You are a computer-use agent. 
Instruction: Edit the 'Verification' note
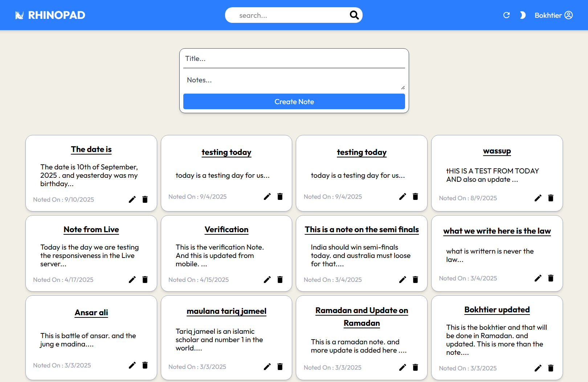[x=267, y=279]
